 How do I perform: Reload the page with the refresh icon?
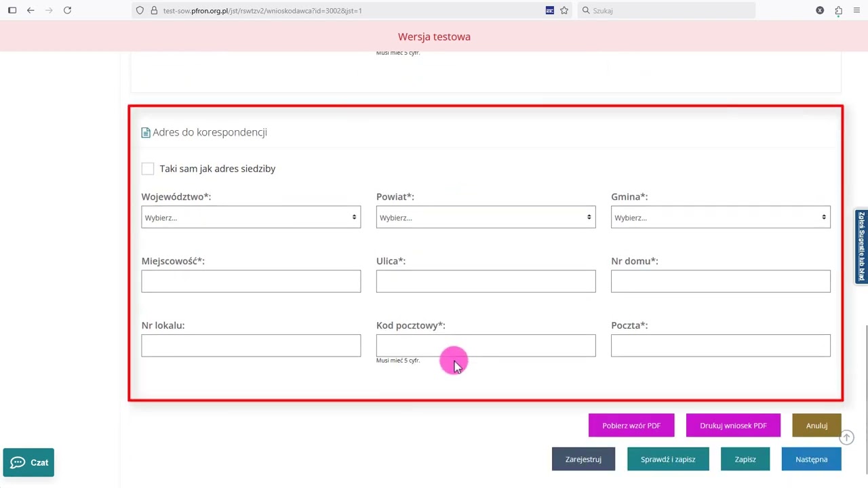click(67, 11)
